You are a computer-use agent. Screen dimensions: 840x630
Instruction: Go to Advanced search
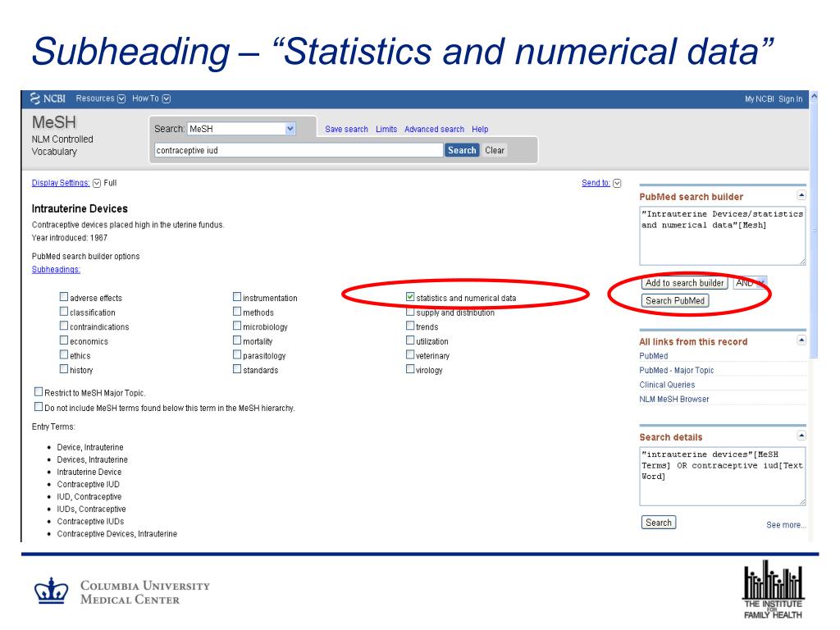pyautogui.click(x=434, y=129)
